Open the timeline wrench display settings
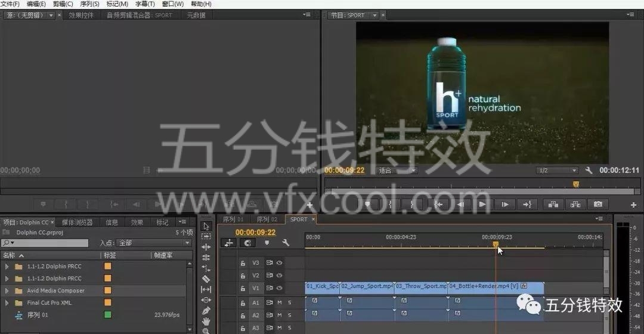The image size is (644, 334). (x=286, y=243)
